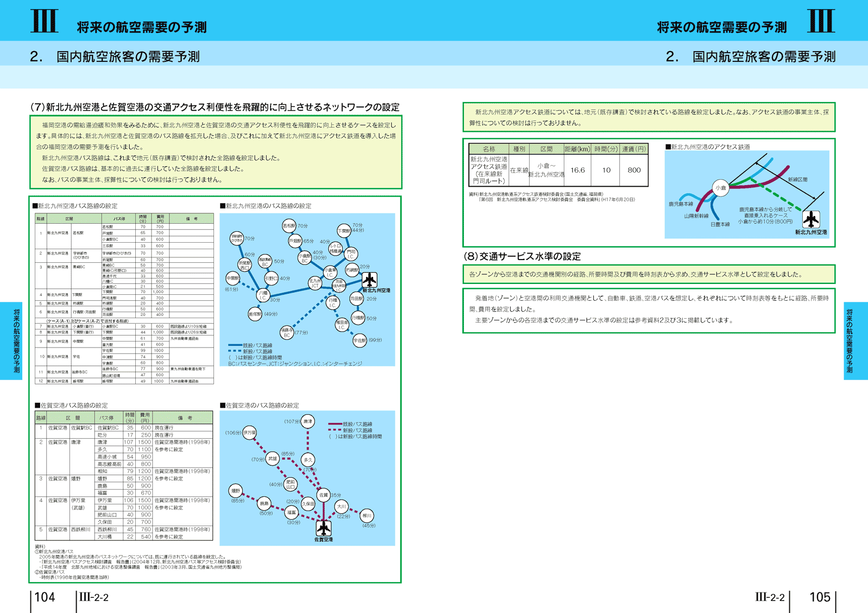
Task: Click the 唐津 node in the Saga map
Action: coord(308,421)
